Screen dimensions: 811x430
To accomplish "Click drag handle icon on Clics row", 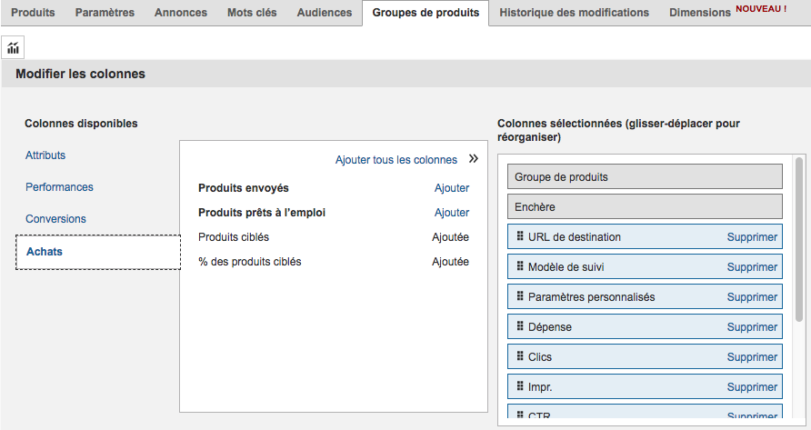I will pos(520,357).
